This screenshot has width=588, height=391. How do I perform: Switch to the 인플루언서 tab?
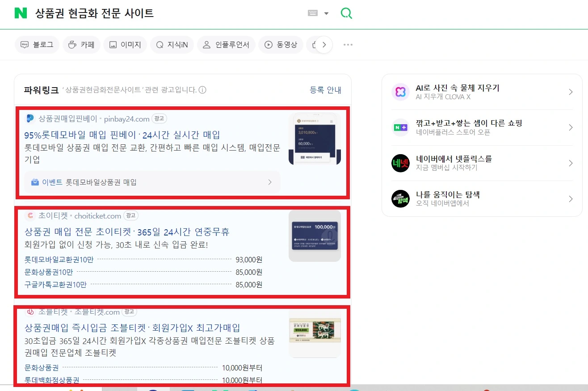click(226, 45)
